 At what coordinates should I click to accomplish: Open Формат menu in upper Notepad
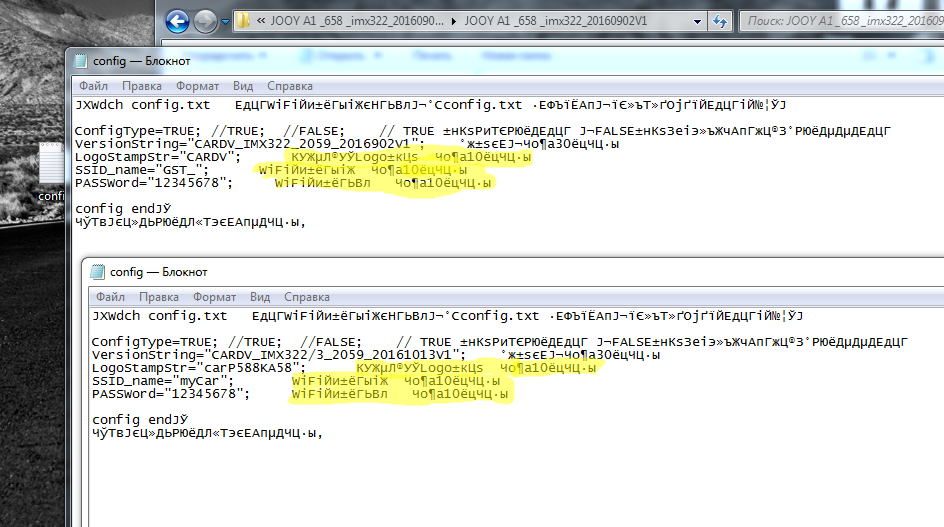[197, 86]
